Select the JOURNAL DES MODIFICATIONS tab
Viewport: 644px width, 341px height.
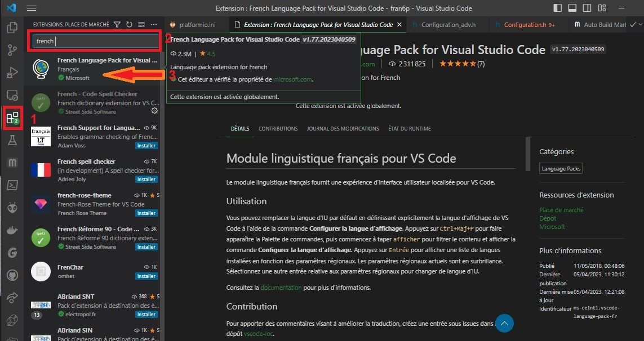click(x=343, y=128)
